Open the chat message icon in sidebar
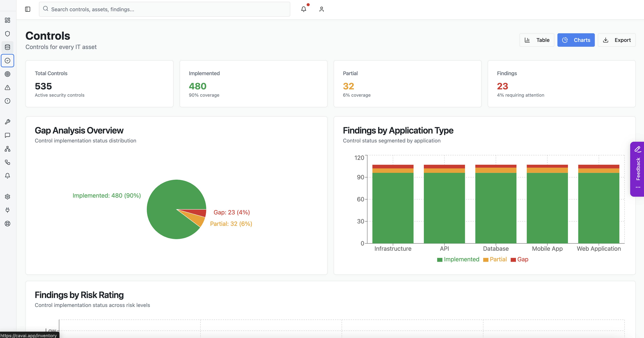This screenshot has height=338, width=644. (x=8, y=135)
